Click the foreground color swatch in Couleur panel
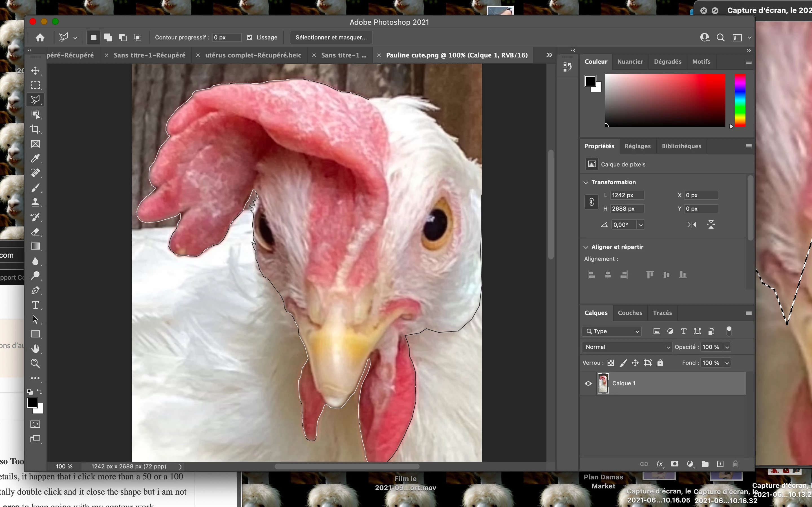The width and height of the screenshot is (812, 507). [590, 81]
